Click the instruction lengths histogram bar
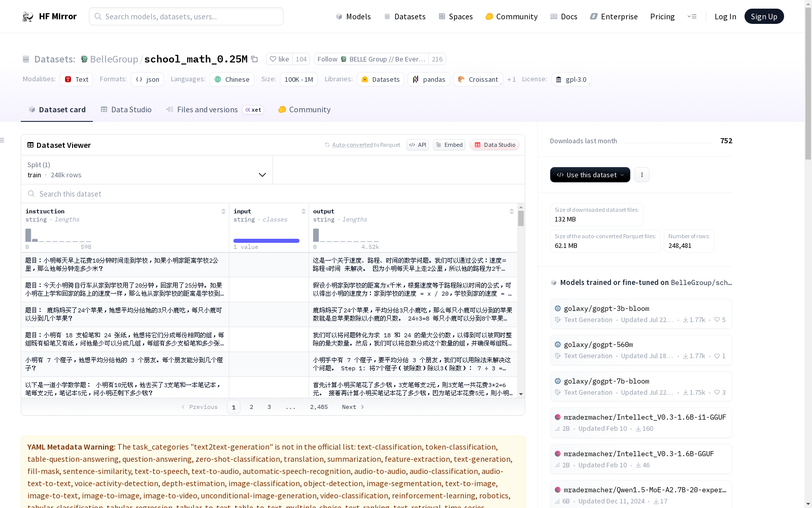The width and height of the screenshot is (812, 508). pos(28,235)
